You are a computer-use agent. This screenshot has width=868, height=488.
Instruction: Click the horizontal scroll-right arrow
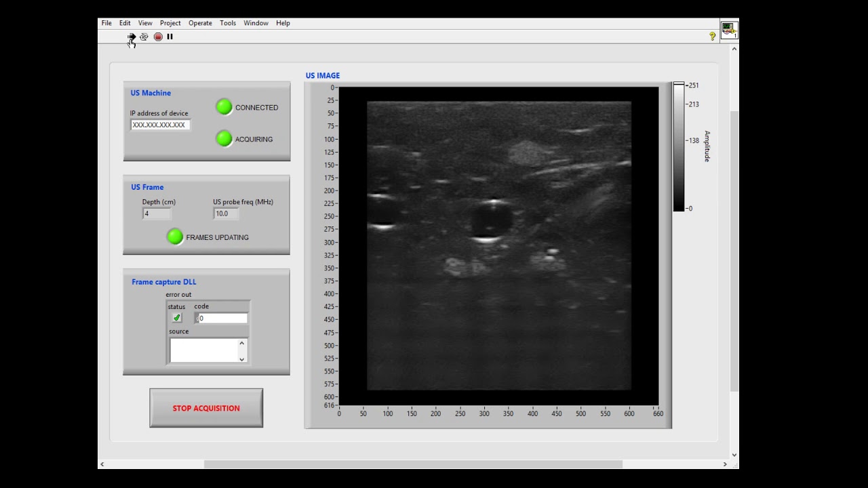tap(725, 464)
